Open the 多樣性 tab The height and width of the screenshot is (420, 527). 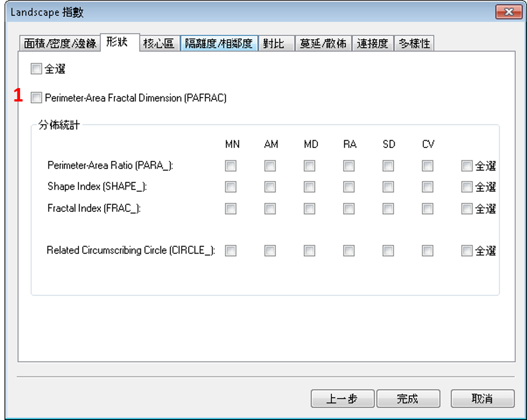pos(414,43)
